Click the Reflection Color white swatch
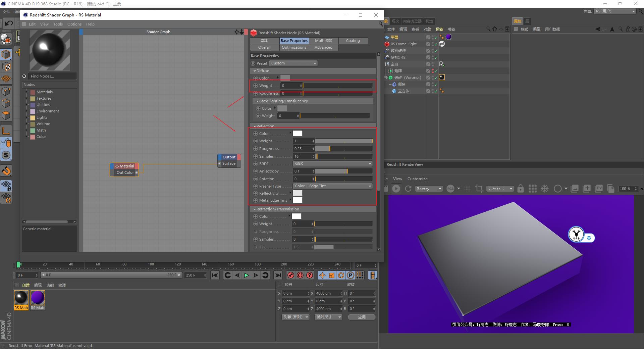Screen dimensions: 644x349 tap(297, 133)
